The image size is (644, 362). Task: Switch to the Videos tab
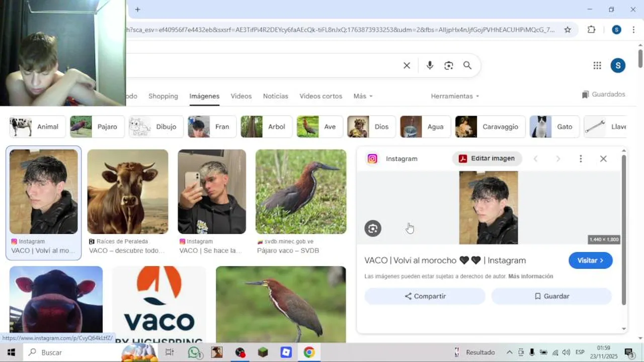[x=241, y=96]
